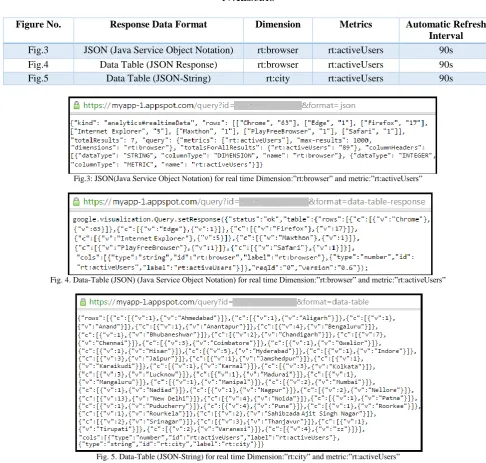The width and height of the screenshot is (486, 463).
Task: Click the Fig.3 caption about JSON rt:browser
Action: pyautogui.click(x=248, y=179)
